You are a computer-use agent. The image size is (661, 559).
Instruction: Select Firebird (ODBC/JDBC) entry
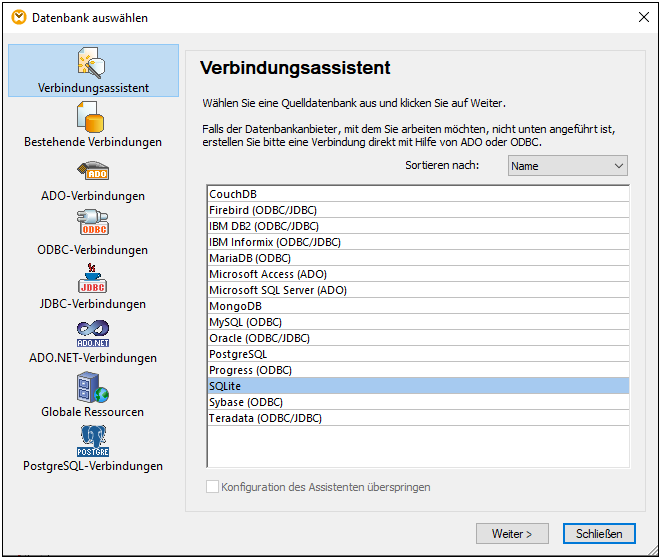point(418,210)
